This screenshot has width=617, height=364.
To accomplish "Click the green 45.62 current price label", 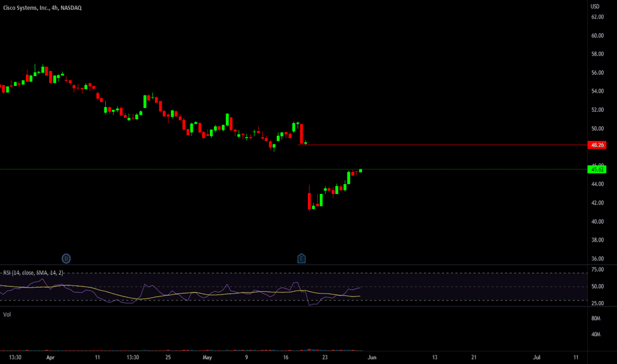I will coord(597,169).
